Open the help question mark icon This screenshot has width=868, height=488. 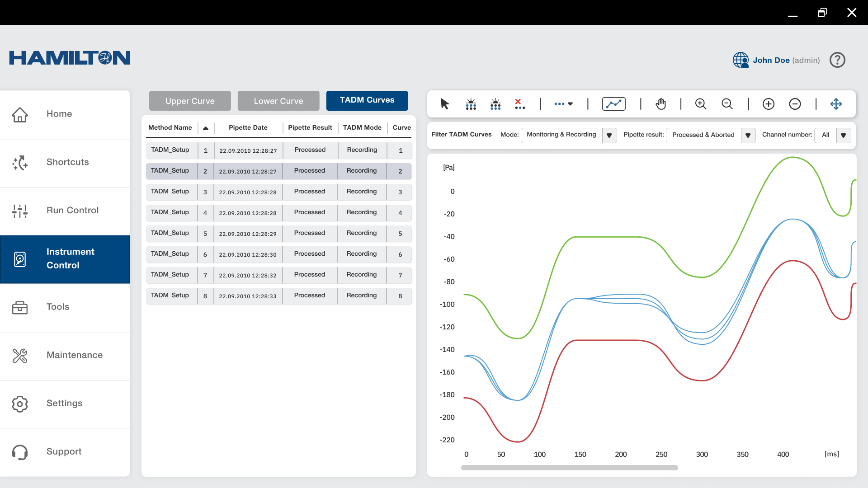837,60
